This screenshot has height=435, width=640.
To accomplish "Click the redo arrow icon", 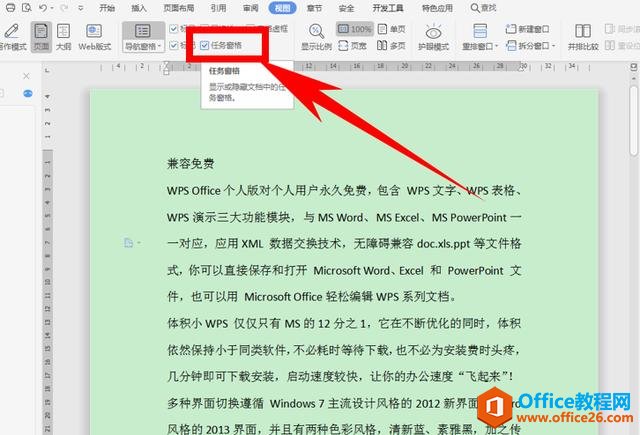I will [64, 7].
